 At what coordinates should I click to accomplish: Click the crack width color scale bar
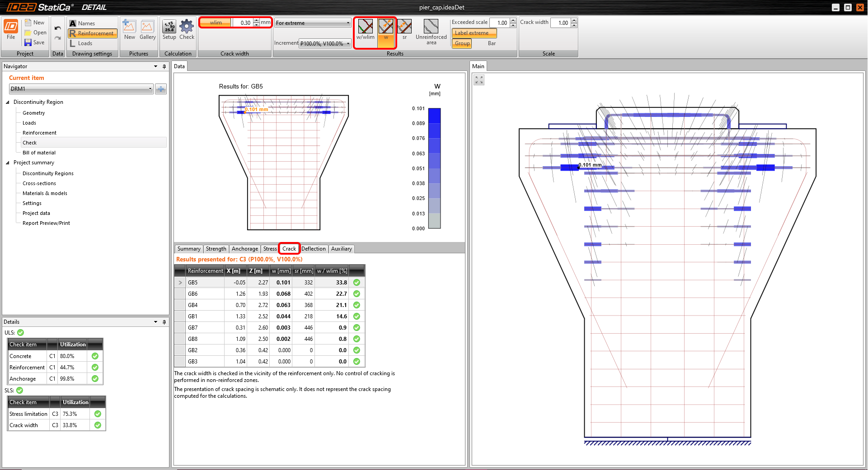(x=434, y=168)
